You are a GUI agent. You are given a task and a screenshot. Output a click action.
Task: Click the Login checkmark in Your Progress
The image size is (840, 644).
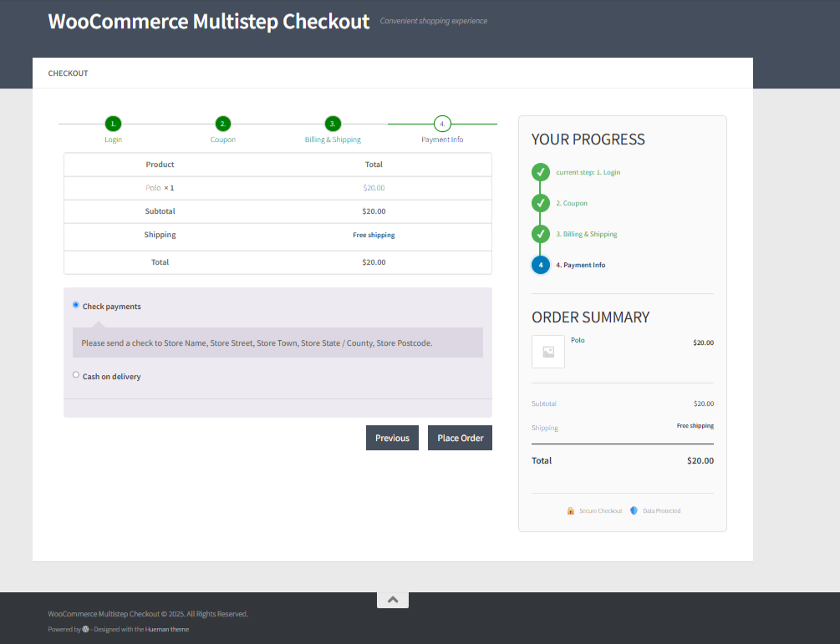[541, 172]
